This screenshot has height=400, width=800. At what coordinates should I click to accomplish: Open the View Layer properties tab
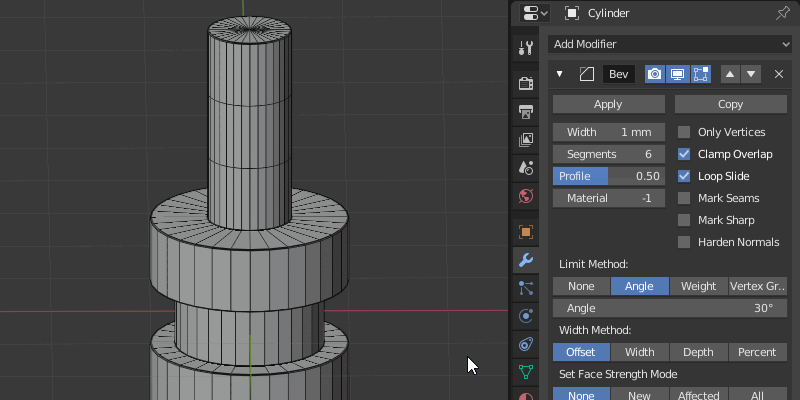[526, 139]
